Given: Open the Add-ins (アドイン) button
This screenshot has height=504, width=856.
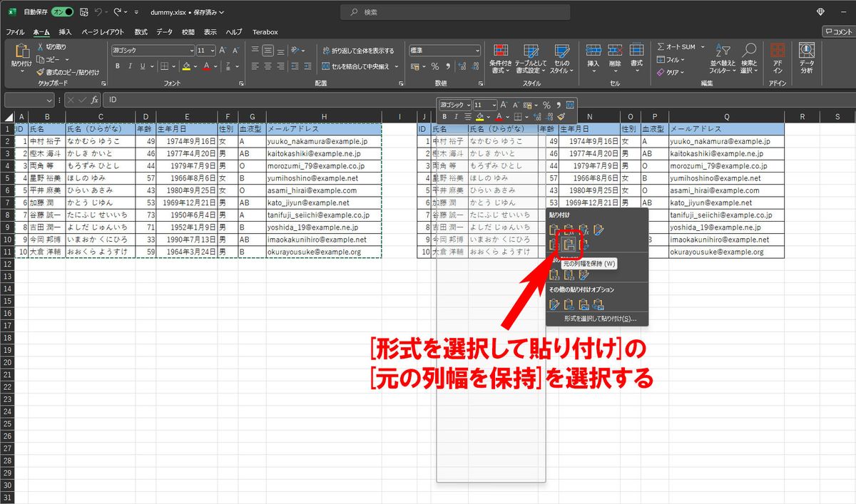Looking at the screenshot, I should click(778, 58).
